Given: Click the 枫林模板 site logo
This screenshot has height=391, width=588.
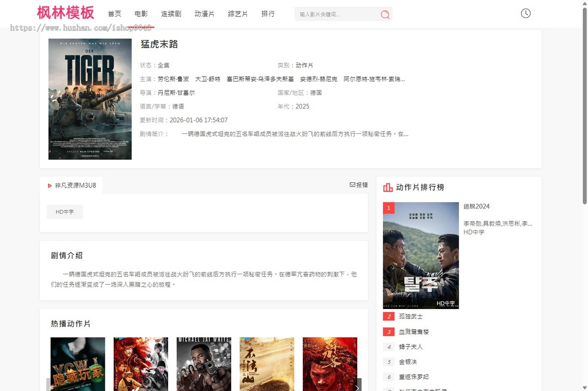Looking at the screenshot, I should (x=66, y=12).
